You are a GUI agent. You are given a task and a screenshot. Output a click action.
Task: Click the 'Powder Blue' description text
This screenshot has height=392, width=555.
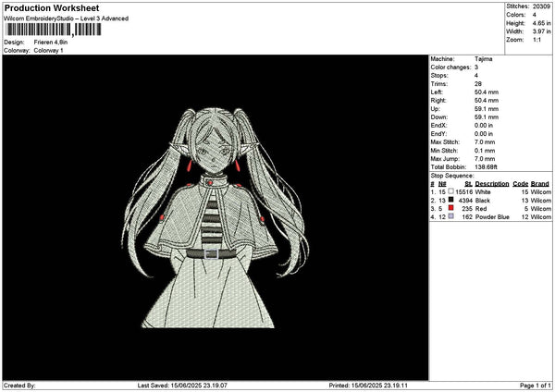(492, 217)
